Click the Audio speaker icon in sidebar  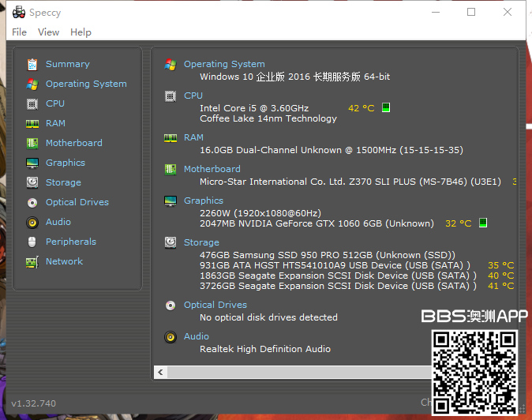click(32, 223)
